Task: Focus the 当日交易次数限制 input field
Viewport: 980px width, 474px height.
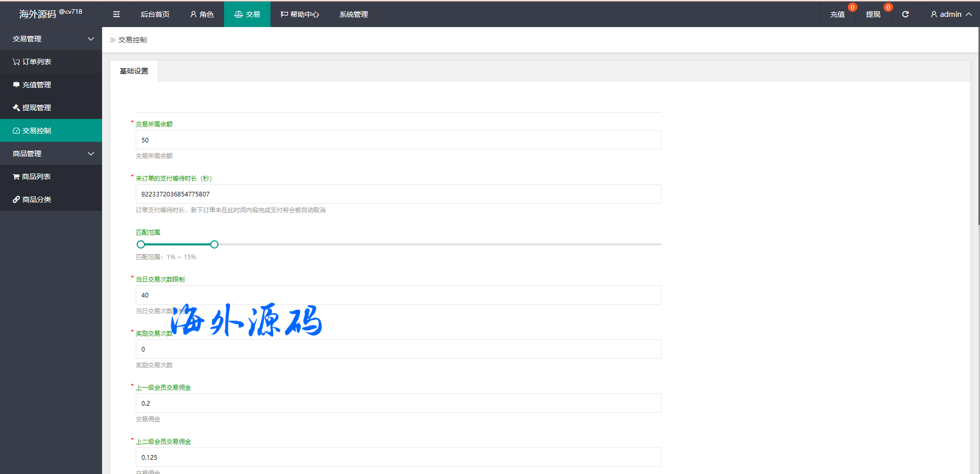Action: [398, 295]
